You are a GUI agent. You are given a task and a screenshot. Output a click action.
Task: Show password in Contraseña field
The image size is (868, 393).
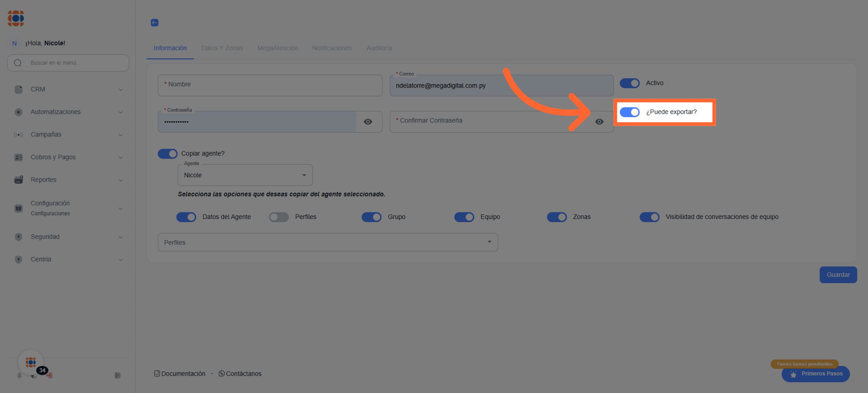point(368,122)
